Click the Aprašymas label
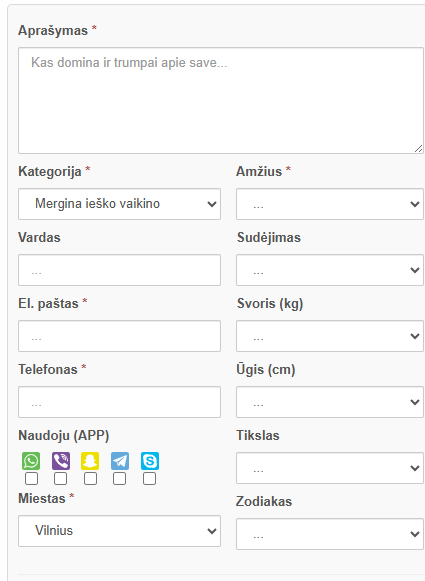Viewport: 425px width, 581px height. click(53, 30)
